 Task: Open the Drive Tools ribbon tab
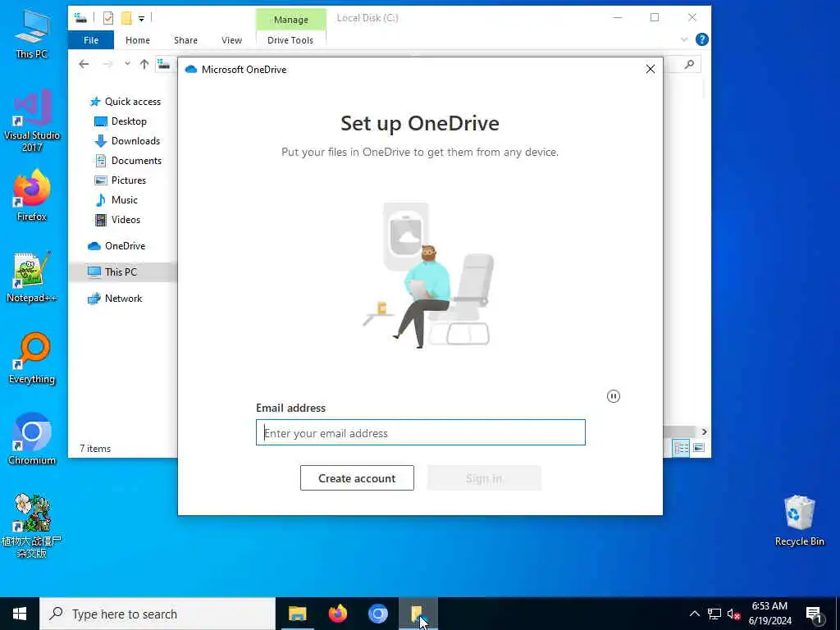click(290, 40)
